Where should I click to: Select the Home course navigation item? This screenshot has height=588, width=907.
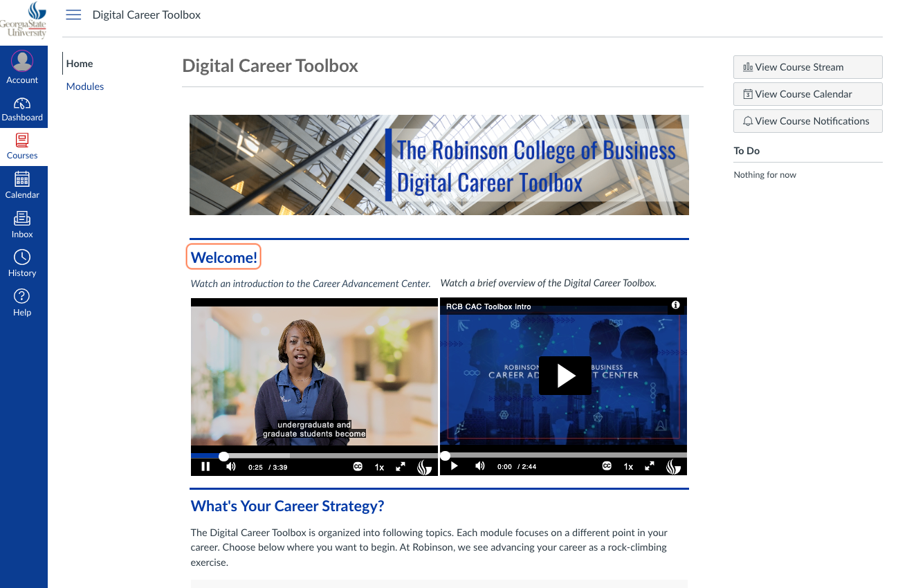click(80, 64)
